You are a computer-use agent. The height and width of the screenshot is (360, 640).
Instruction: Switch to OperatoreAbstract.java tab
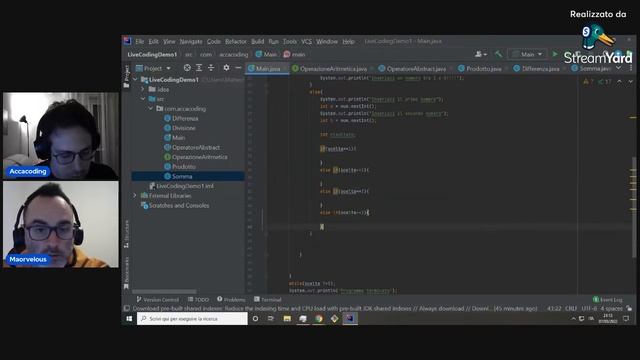(x=413, y=69)
